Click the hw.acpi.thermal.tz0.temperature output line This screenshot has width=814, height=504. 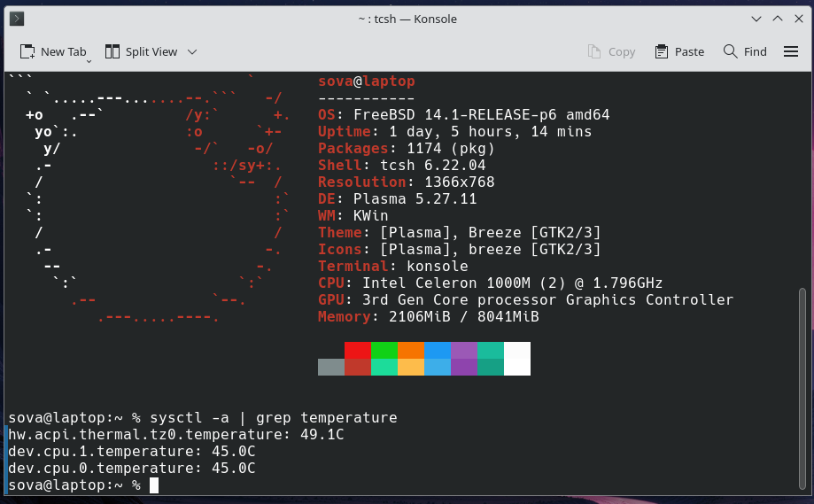(176, 434)
